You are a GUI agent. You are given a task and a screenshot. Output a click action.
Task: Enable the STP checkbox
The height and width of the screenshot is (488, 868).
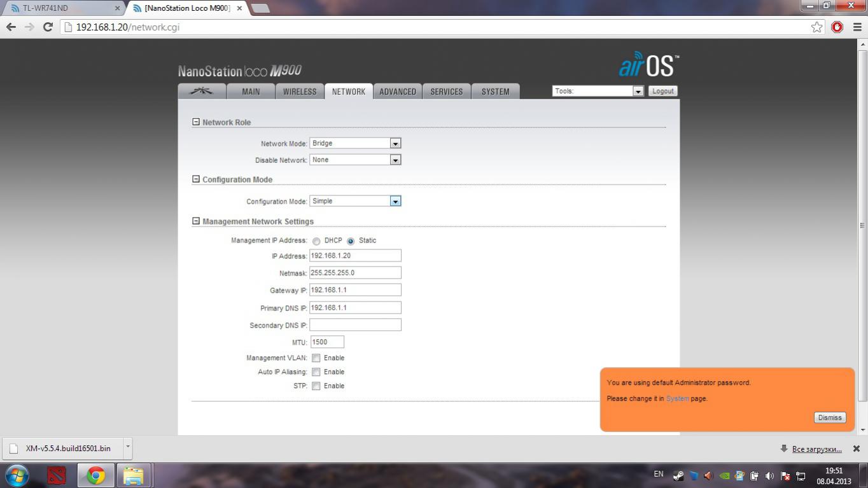316,386
